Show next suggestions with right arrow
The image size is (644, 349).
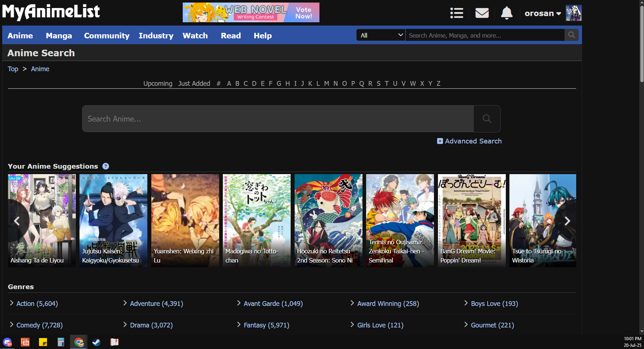[x=567, y=221]
